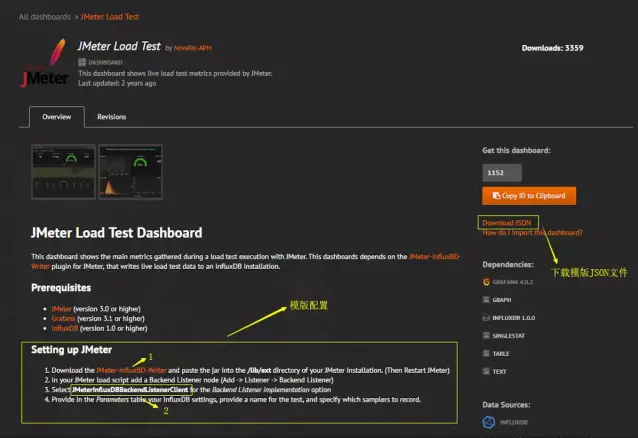The width and height of the screenshot is (638, 438).
Task: Click the Prerequisites heading
Action: [x=61, y=288]
